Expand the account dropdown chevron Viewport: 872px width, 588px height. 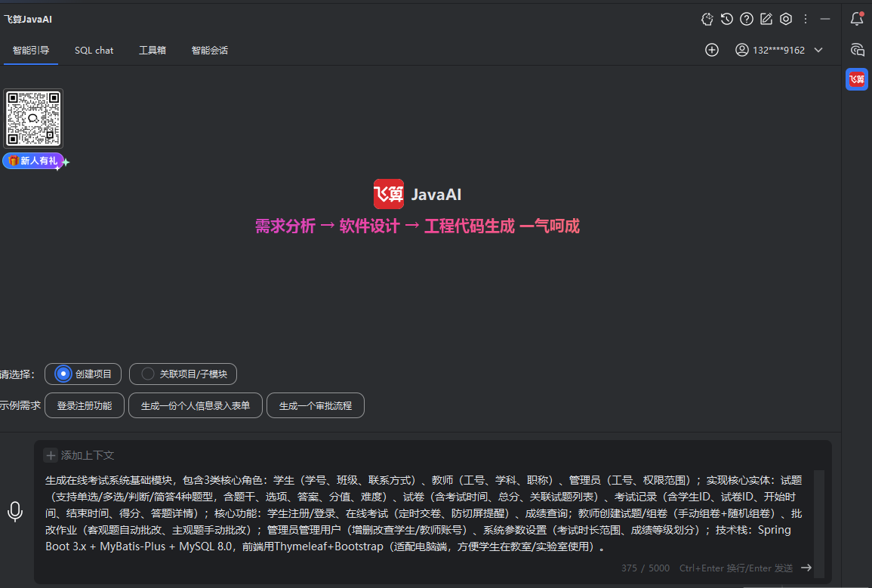(818, 50)
